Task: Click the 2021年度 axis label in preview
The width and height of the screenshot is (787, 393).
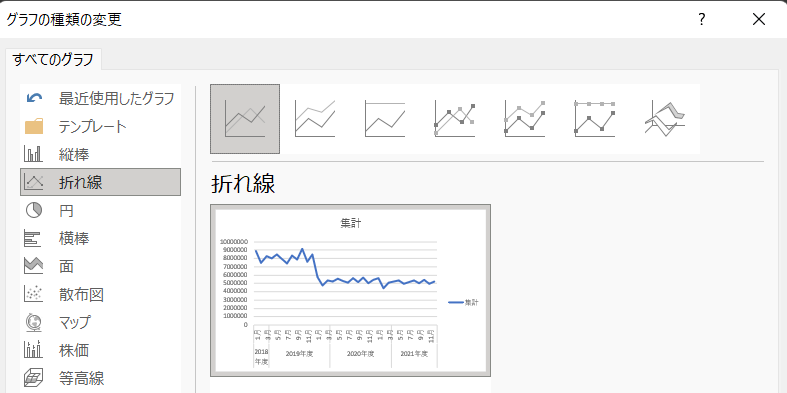Action: [414, 354]
